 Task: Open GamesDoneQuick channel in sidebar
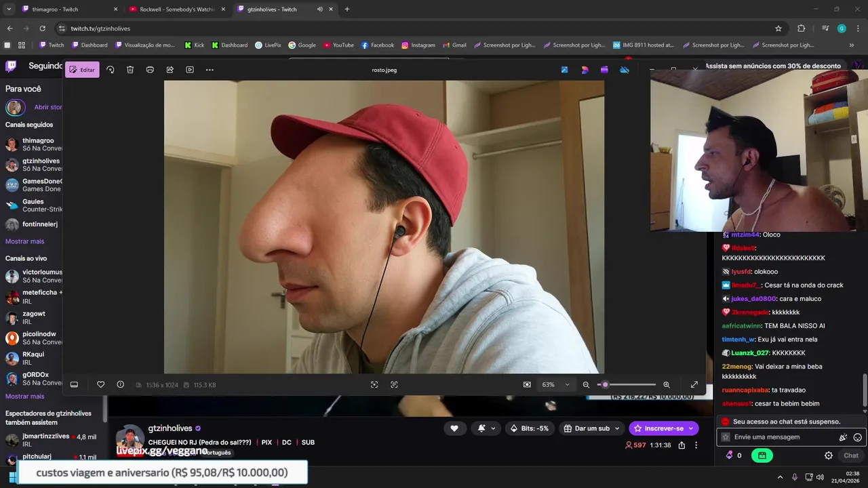pyautogui.click(x=34, y=185)
